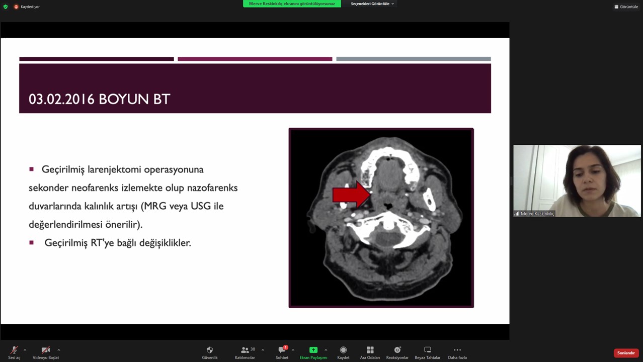Expand audio options arrow beside Sesi aç
Screen dimensions: 644x362
[25, 350]
